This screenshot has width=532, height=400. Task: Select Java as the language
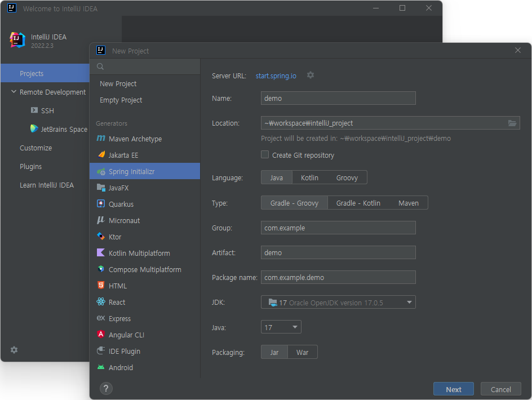point(277,177)
